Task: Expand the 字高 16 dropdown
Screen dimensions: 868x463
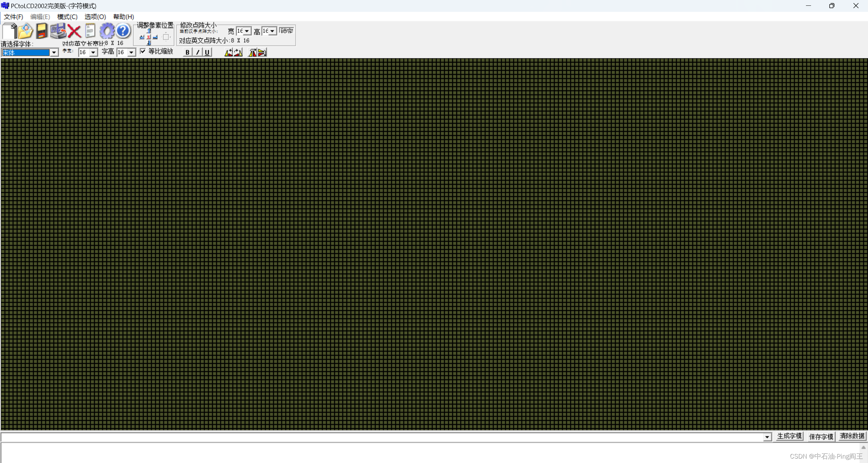Action: [x=131, y=52]
